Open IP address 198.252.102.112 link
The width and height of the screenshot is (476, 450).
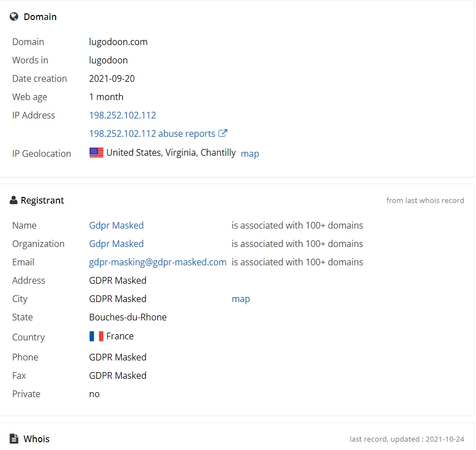[122, 115]
